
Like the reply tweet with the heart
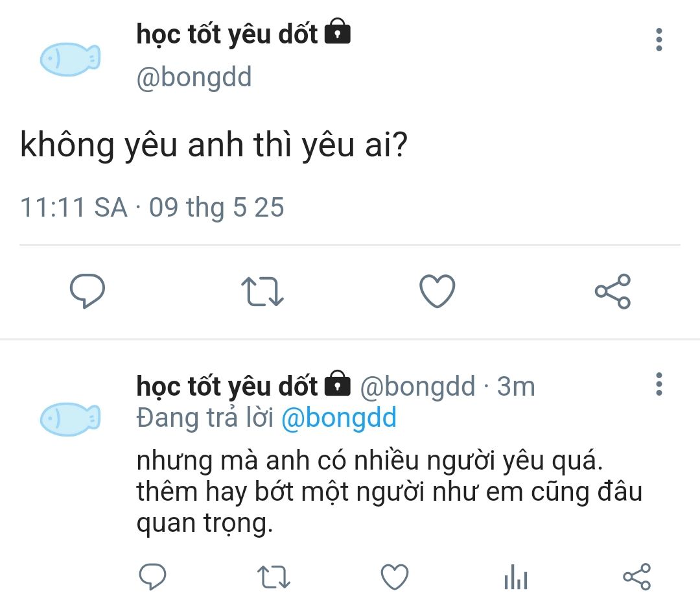(x=395, y=577)
